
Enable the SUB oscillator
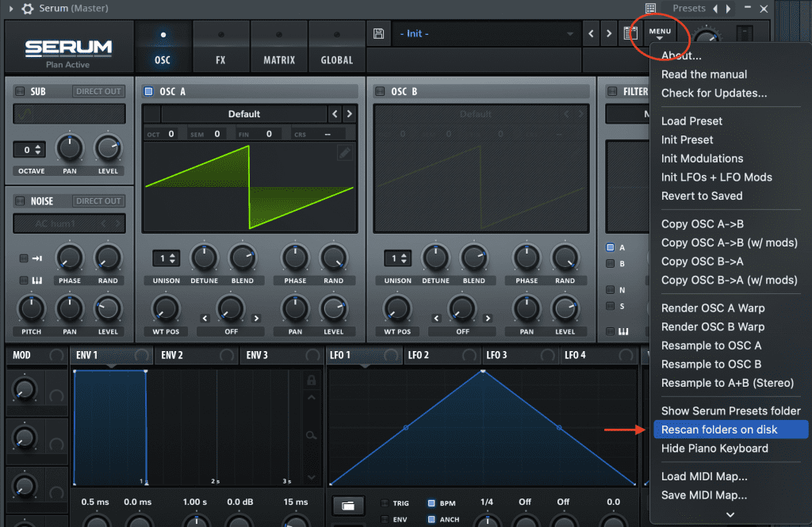click(x=20, y=91)
